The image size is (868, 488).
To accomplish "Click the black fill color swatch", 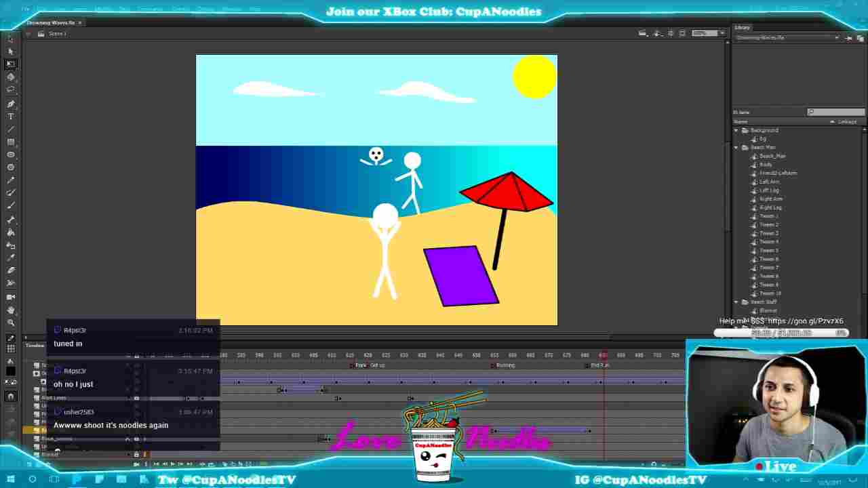I will 10,369.
